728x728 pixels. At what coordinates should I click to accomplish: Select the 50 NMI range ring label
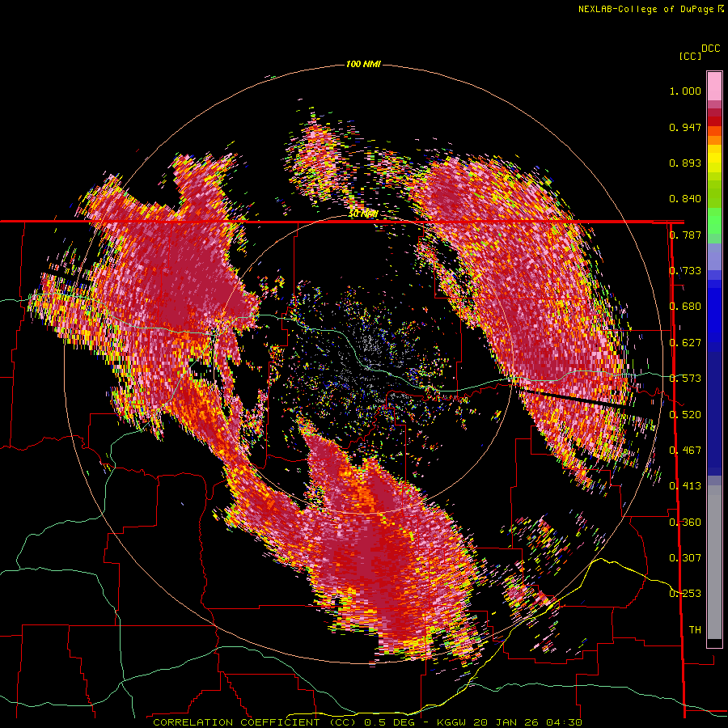363,214
